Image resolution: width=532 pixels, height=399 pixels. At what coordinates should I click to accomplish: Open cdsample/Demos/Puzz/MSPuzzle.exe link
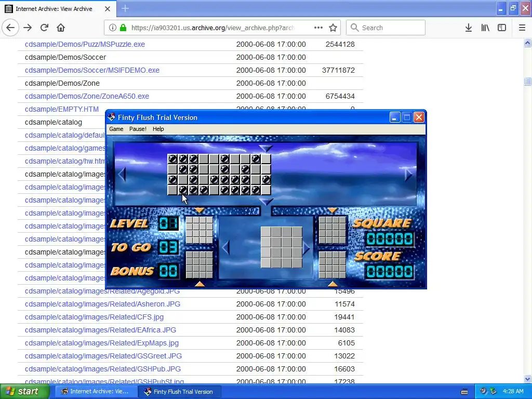click(x=85, y=45)
